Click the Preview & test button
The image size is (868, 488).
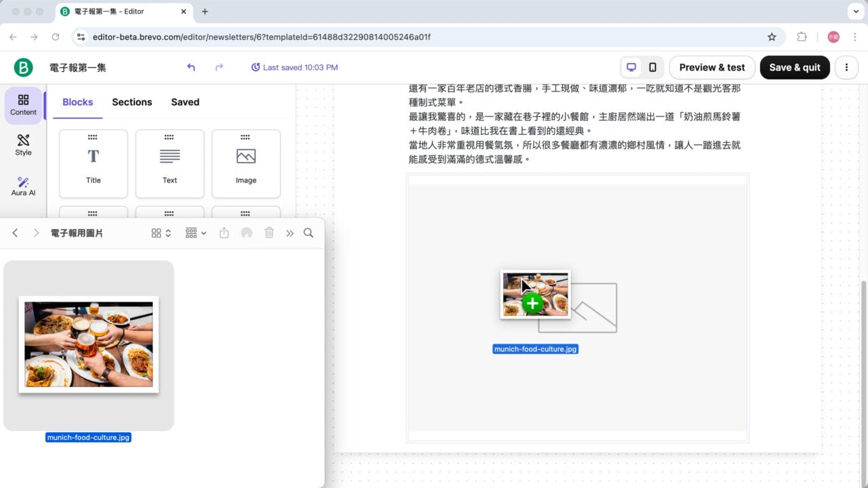[x=712, y=67]
